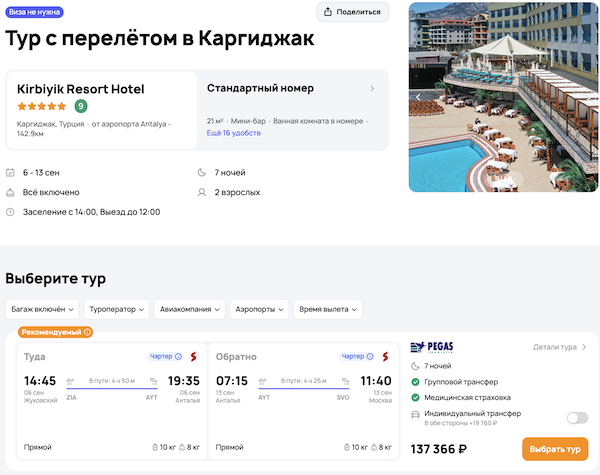Open the Ещё 16 удобств link
Screen dimensions: 600x475
coord(232,132)
